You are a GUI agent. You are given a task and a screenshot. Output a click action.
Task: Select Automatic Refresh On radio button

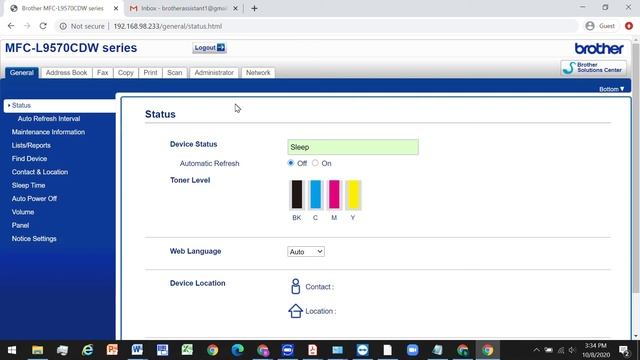tap(315, 163)
